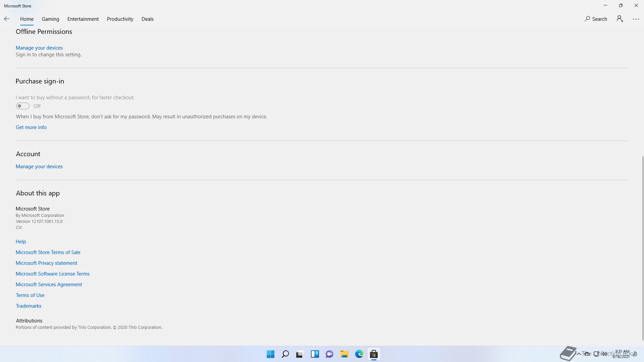The width and height of the screenshot is (644, 362).
Task: Open the Help link
Action: point(21,242)
